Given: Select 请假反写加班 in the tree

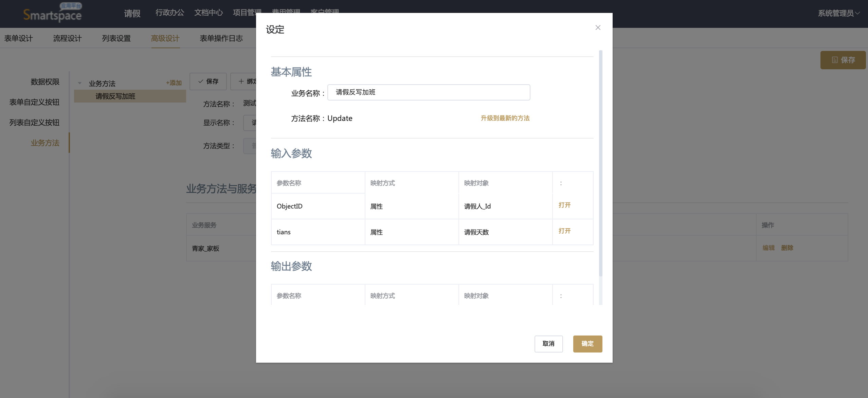Looking at the screenshot, I should pos(115,96).
